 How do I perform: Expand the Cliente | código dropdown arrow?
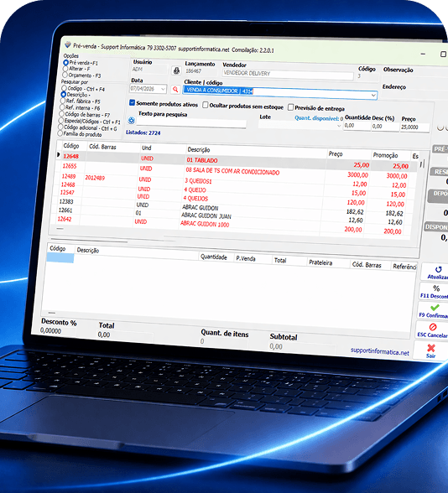pos(373,95)
